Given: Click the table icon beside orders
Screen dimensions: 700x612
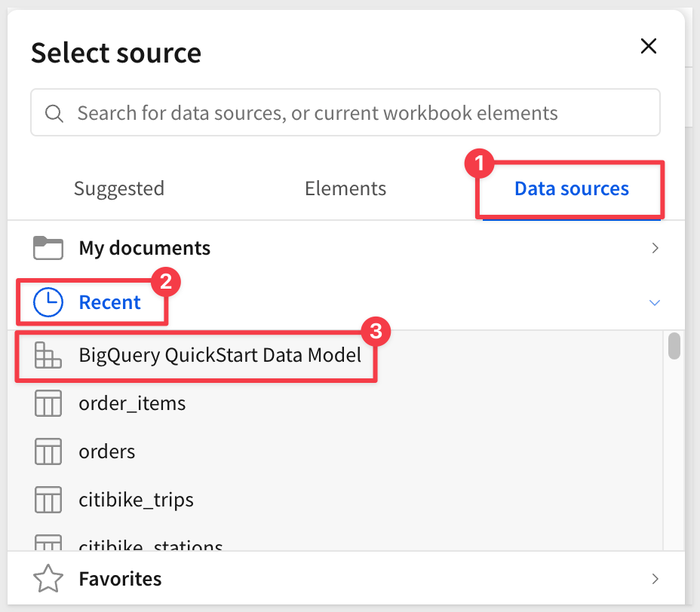Looking at the screenshot, I should click(48, 451).
